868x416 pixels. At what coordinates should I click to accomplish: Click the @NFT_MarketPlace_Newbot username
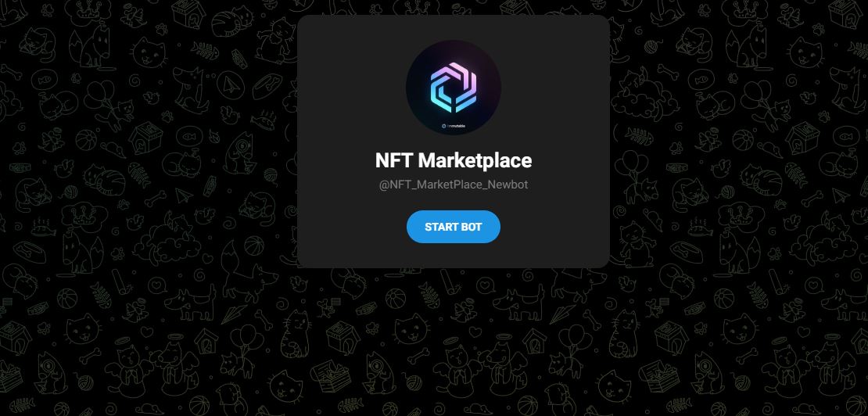pos(454,185)
